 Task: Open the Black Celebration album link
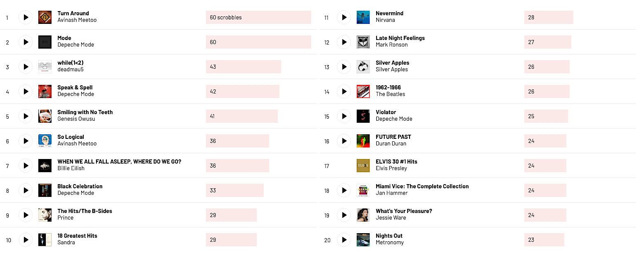pos(80,186)
